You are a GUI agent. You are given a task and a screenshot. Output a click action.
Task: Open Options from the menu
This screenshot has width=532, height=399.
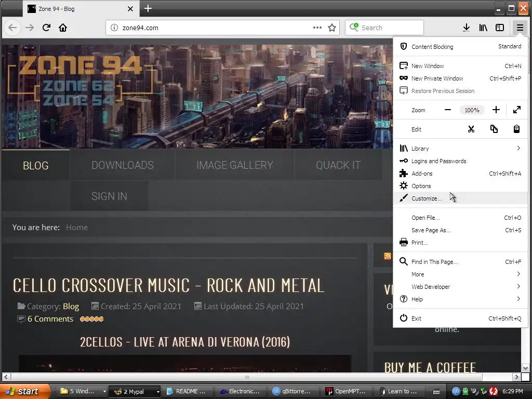460,186
